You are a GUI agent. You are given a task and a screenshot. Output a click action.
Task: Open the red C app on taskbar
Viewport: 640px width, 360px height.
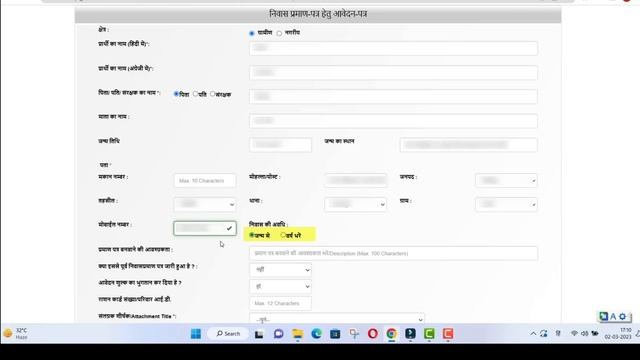(448, 334)
